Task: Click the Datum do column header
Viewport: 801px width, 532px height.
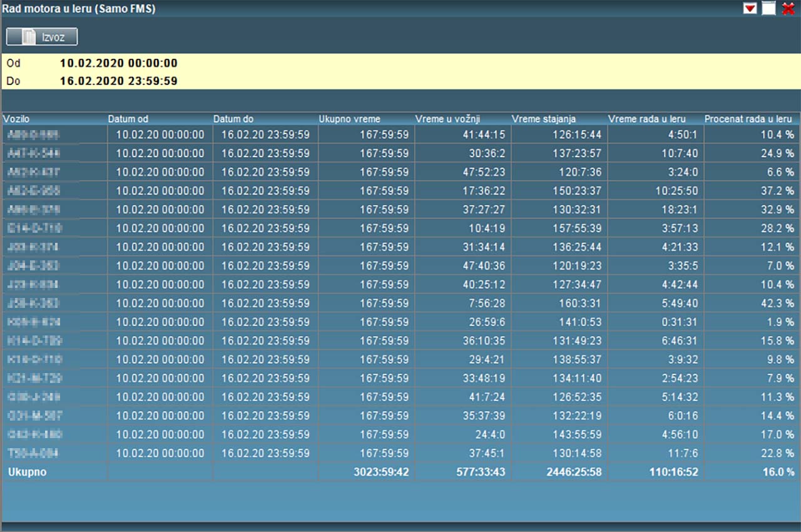Action: click(x=233, y=119)
